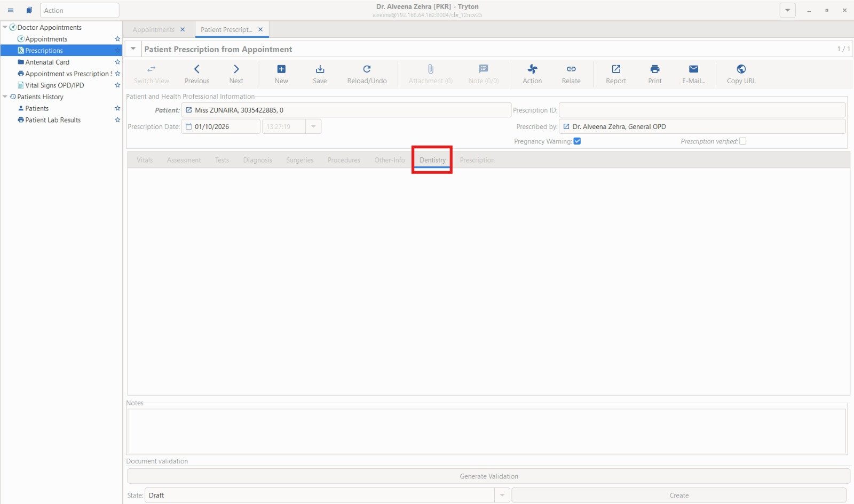Open the Vitals tab
Screen dimensions: 854x504
(x=145, y=160)
